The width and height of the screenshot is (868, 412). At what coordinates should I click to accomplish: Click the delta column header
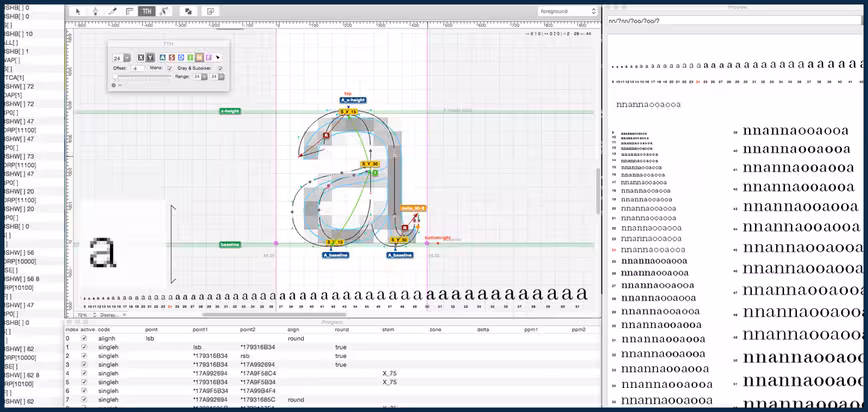coord(483,330)
